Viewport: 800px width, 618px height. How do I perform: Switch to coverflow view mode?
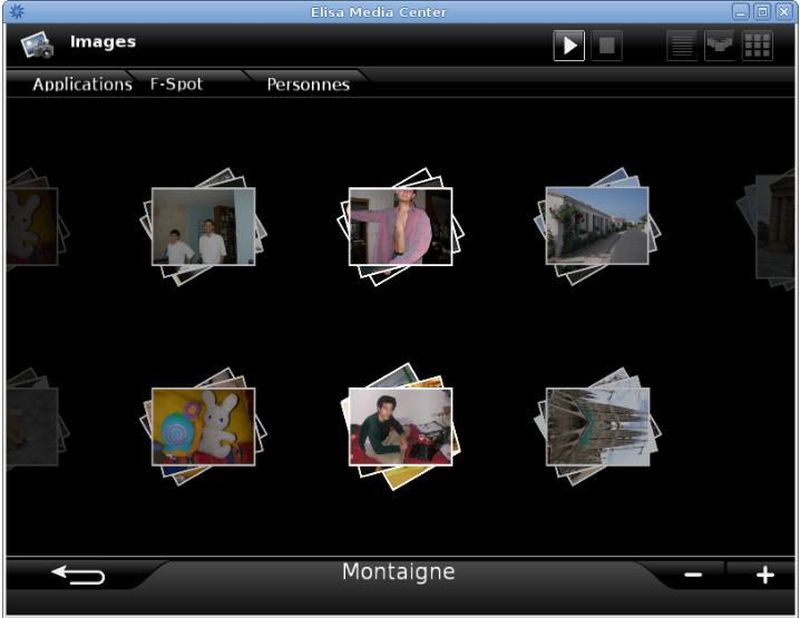tap(719, 46)
